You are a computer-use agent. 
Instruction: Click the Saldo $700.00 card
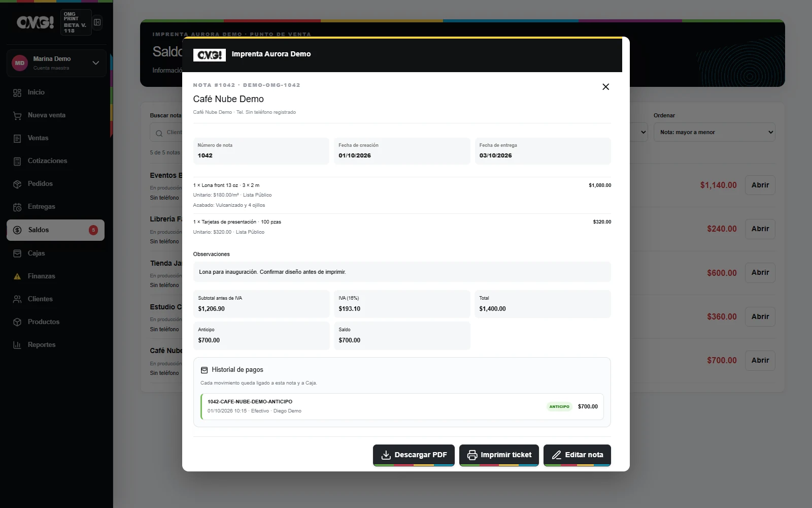(x=402, y=335)
